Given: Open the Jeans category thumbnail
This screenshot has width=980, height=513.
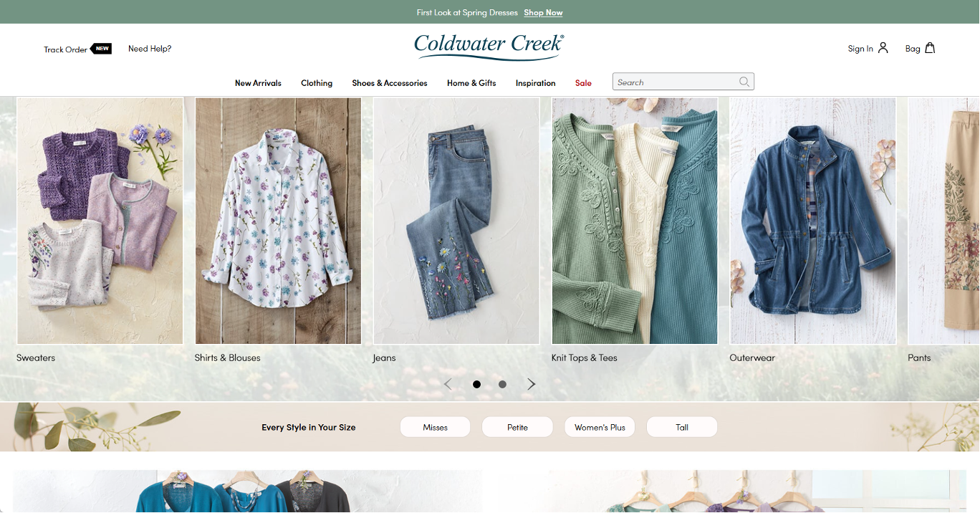Looking at the screenshot, I should 456,221.
